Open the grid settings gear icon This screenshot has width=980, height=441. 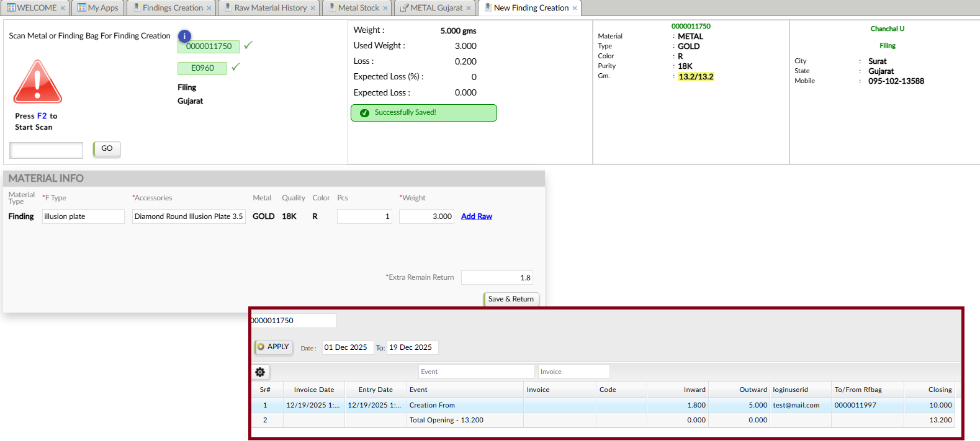pos(260,372)
